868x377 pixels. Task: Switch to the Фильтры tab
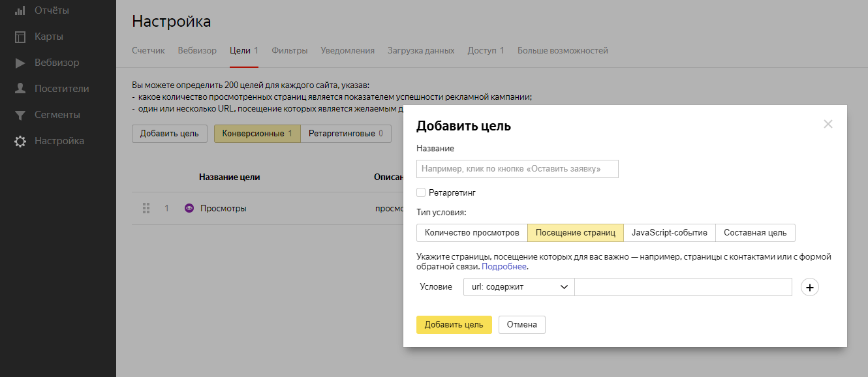(x=290, y=50)
